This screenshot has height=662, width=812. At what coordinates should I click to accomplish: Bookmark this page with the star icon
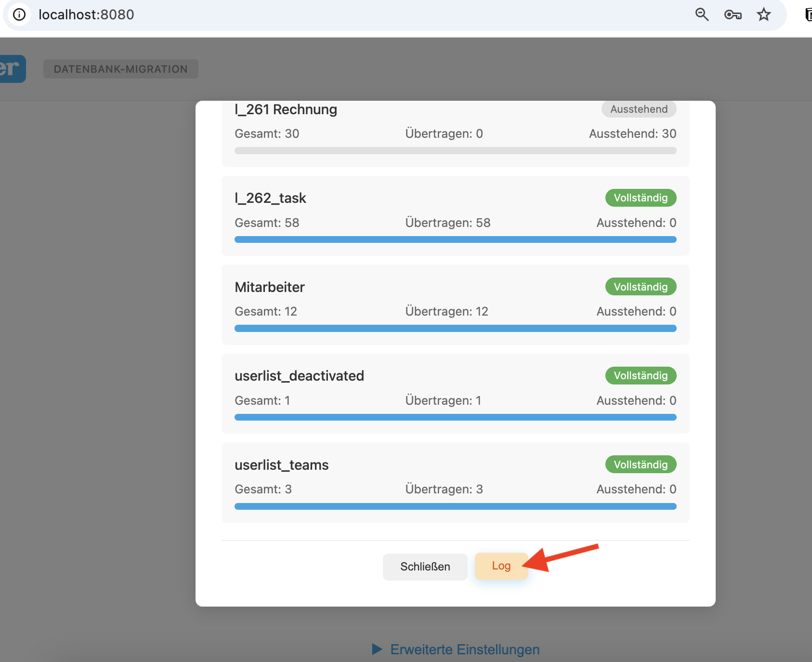764,14
